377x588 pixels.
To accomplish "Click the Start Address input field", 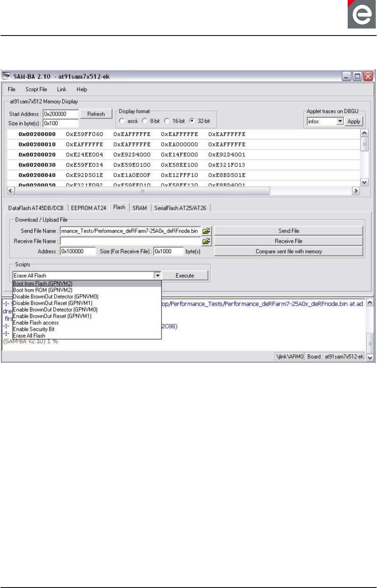I will pos(60,114).
